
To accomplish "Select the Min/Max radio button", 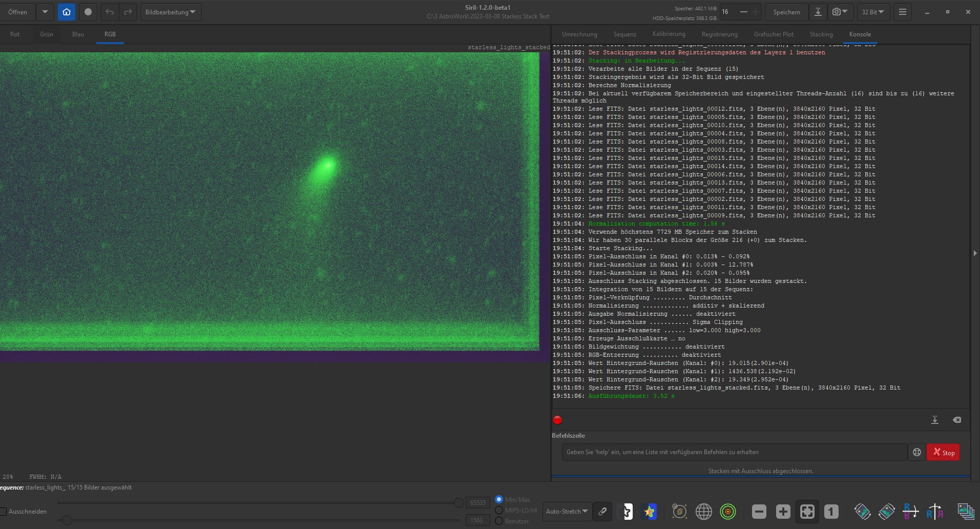I will click(x=499, y=499).
